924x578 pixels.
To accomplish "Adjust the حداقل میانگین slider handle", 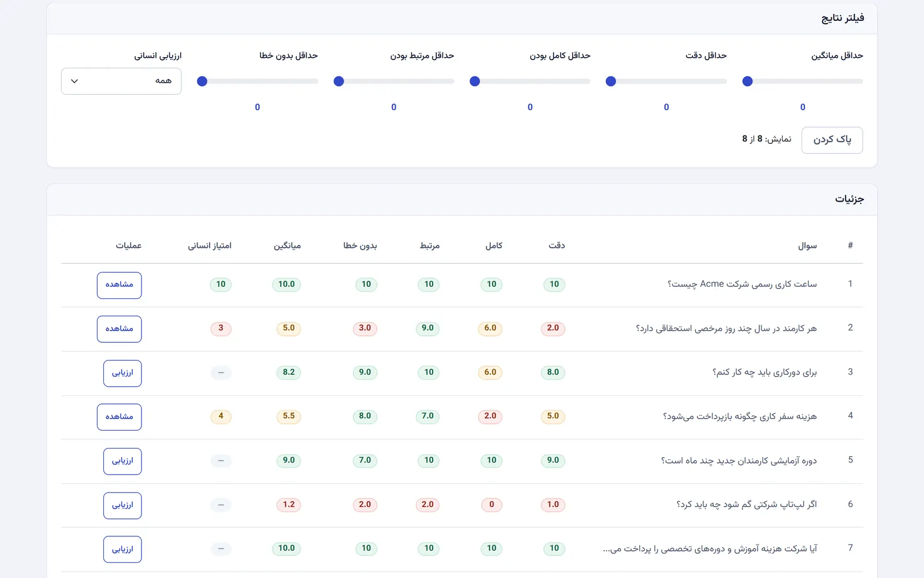I will click(747, 81).
